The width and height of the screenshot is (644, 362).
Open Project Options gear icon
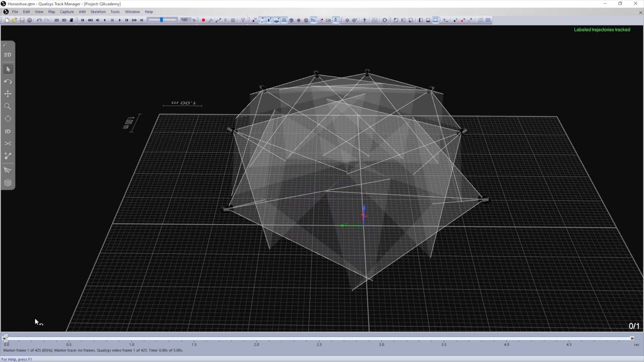coord(30,20)
